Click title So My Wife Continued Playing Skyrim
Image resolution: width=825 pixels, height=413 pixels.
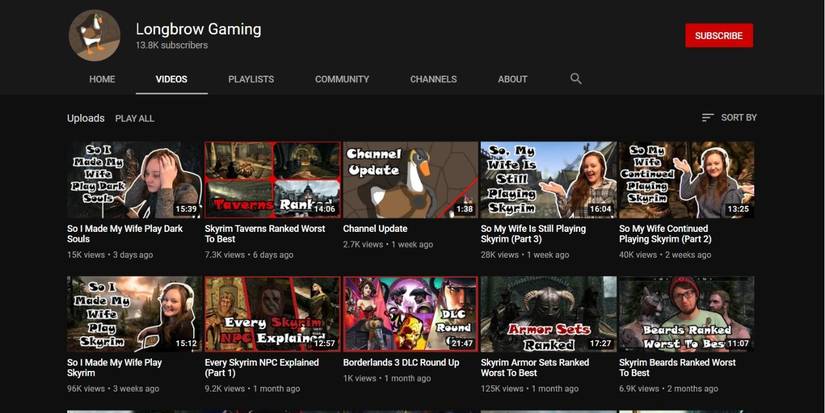(x=665, y=234)
